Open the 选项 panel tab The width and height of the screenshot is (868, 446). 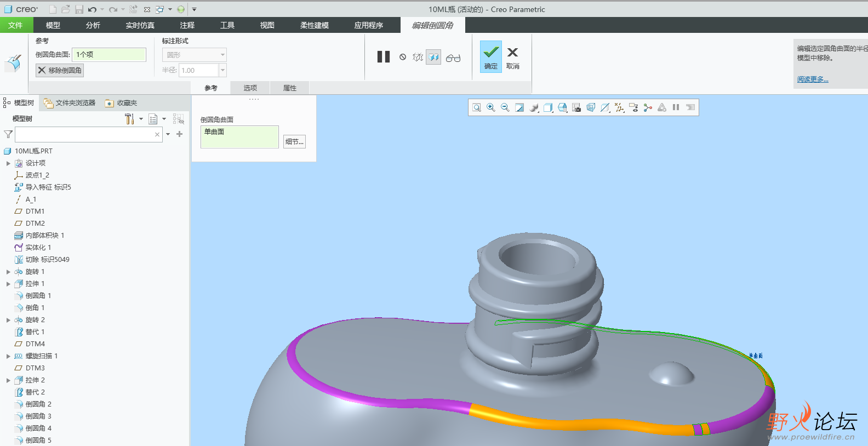pyautogui.click(x=250, y=88)
